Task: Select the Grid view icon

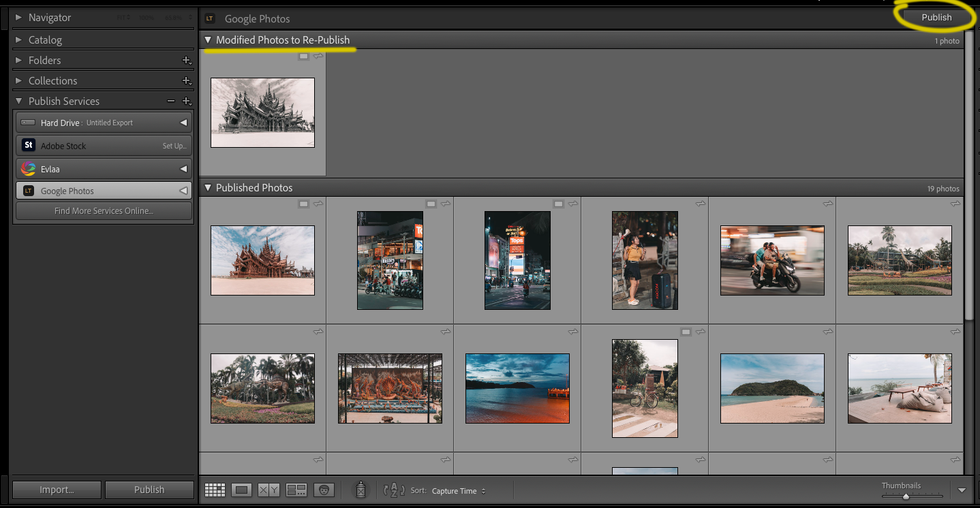Action: [214, 490]
